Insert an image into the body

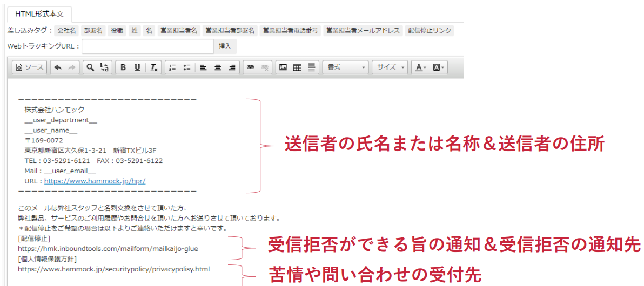pos(283,67)
